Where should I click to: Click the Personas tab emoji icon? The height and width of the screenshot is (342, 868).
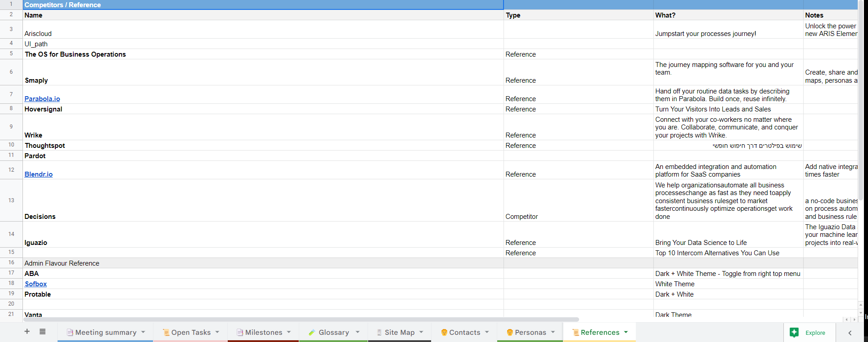[510, 333]
